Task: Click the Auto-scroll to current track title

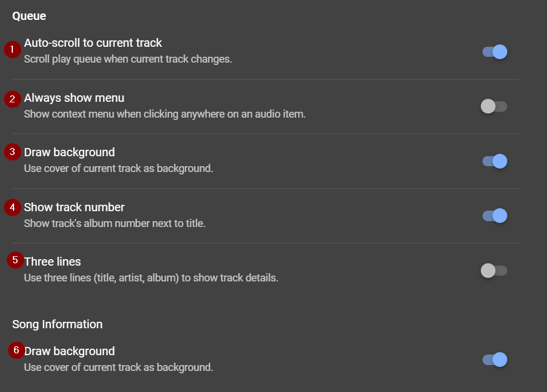Action: click(x=93, y=43)
